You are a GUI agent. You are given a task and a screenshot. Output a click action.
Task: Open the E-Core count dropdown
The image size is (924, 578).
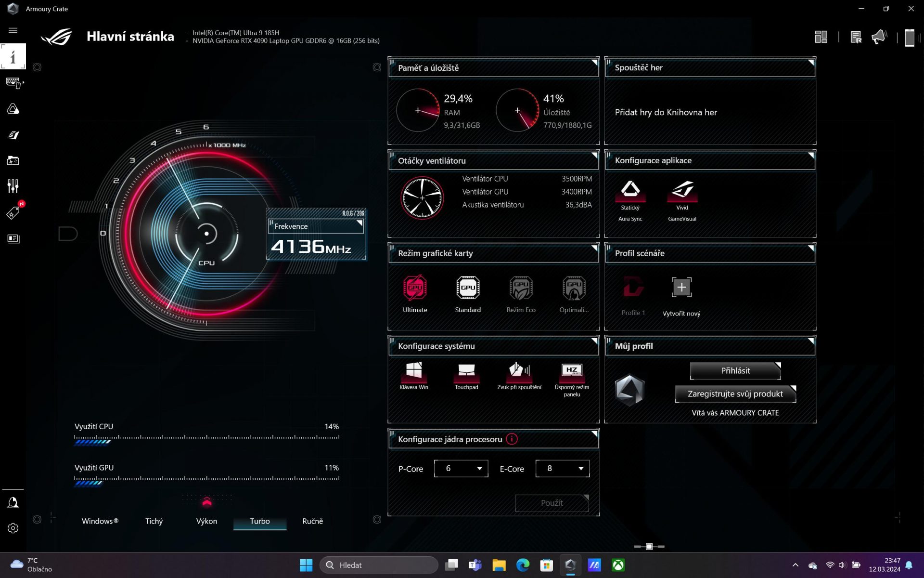coord(563,469)
